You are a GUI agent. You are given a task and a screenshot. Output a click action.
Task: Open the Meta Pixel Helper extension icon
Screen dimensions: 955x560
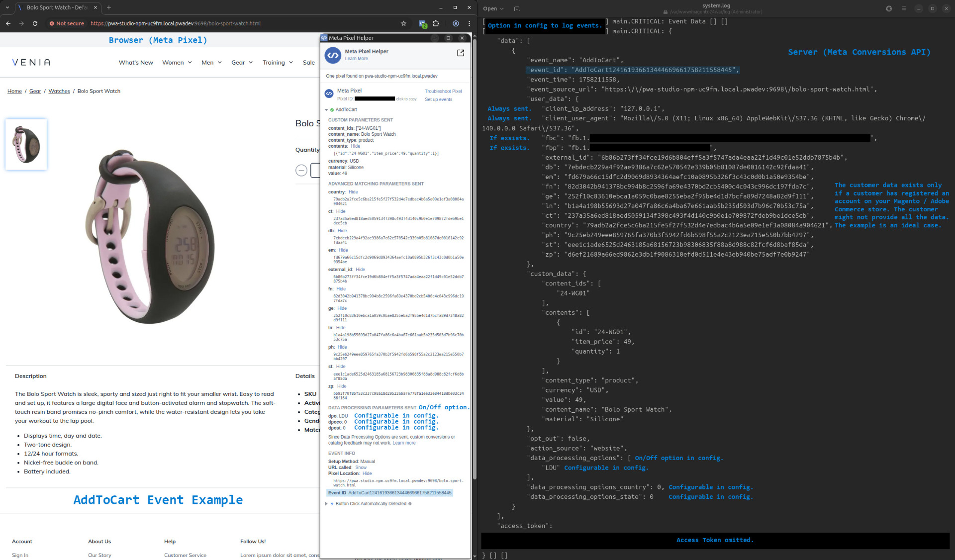423,23
